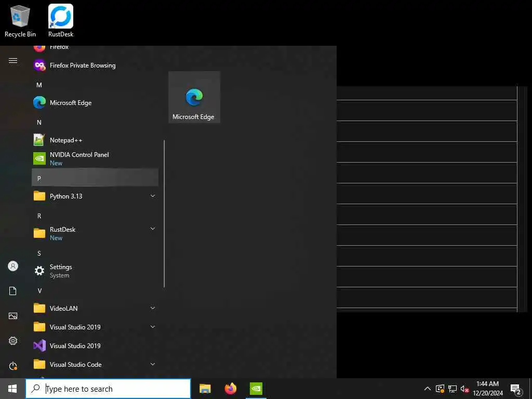This screenshot has height=399, width=532.
Task: Expand the Python 3.13 folder chevron
Action: pyautogui.click(x=153, y=196)
